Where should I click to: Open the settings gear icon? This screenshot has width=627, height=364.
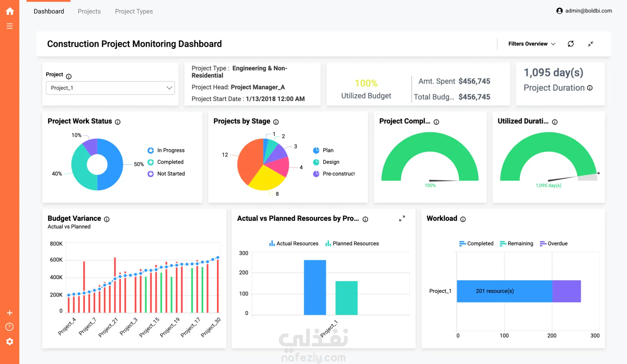pos(10,341)
